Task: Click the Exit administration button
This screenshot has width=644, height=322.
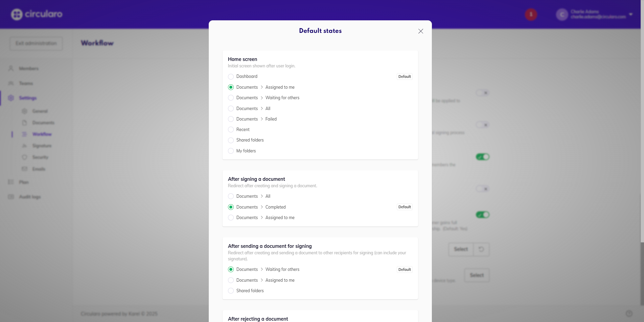Action: tap(36, 43)
